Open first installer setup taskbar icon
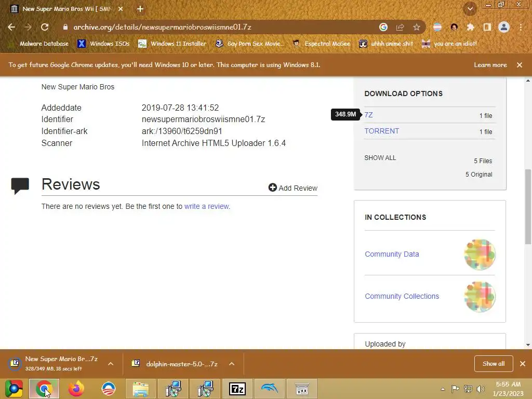Screen dimensions: 532x399 click(173, 389)
